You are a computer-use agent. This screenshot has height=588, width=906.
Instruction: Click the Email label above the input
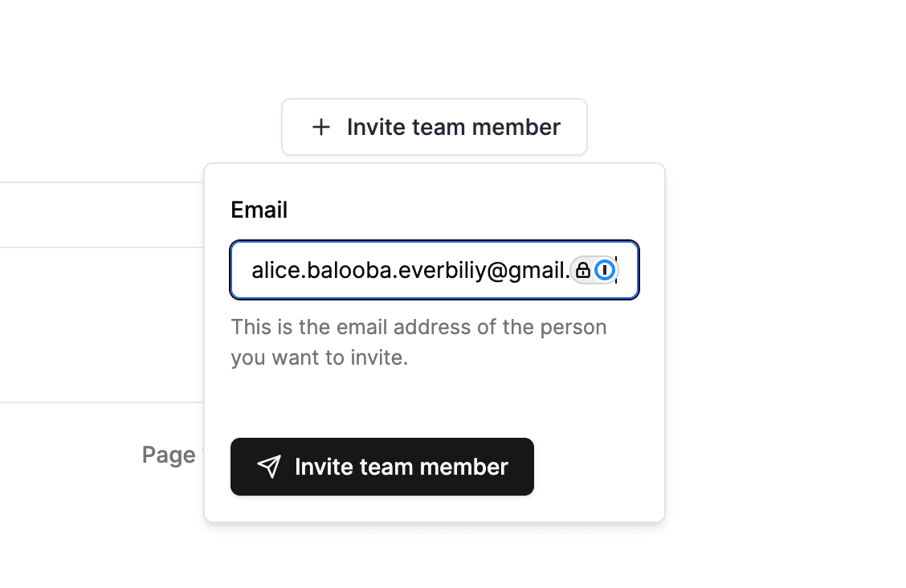(259, 210)
